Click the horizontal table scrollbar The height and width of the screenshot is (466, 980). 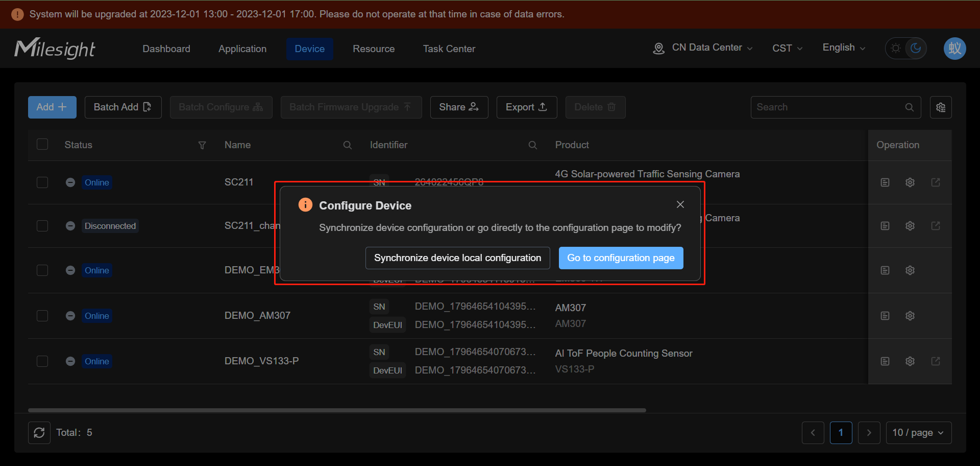(337, 410)
